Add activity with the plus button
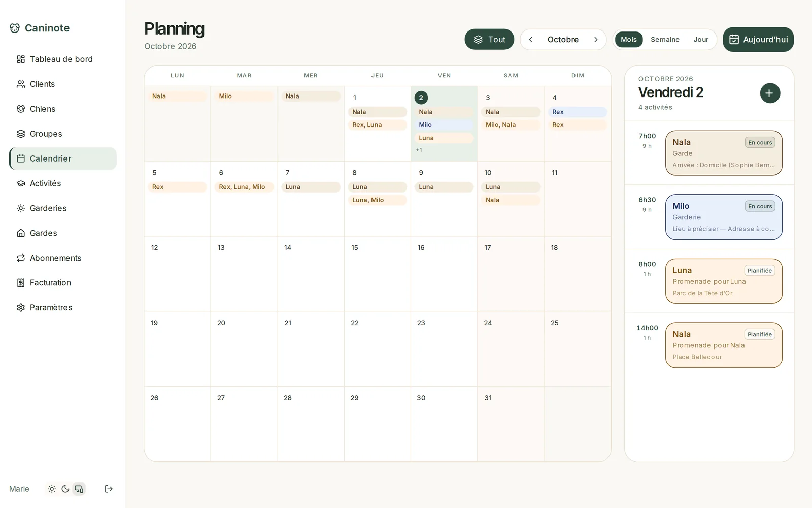812x508 pixels. 770,93
